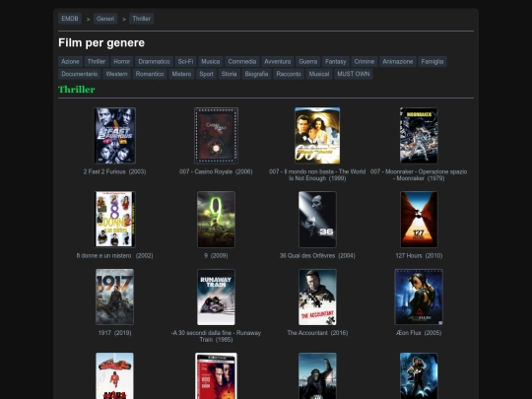
Task: Click "36 Quai des Orfèvres (2004)" title
Action: click(317, 255)
